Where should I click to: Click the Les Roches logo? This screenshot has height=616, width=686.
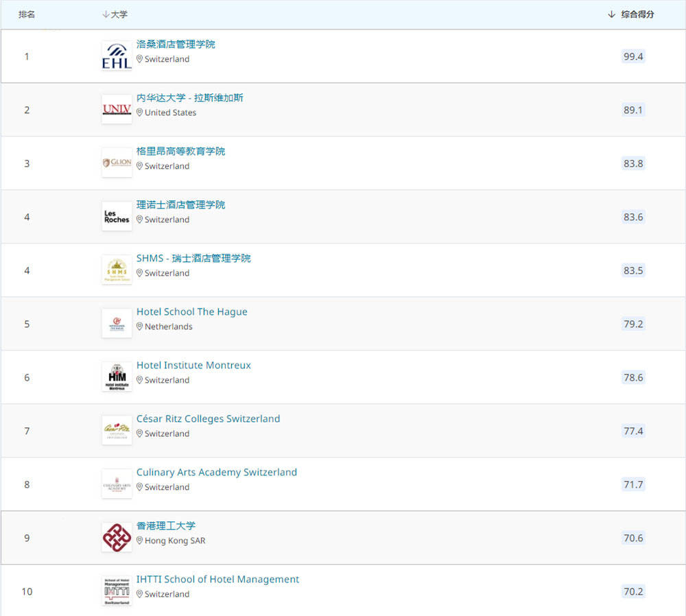(117, 217)
